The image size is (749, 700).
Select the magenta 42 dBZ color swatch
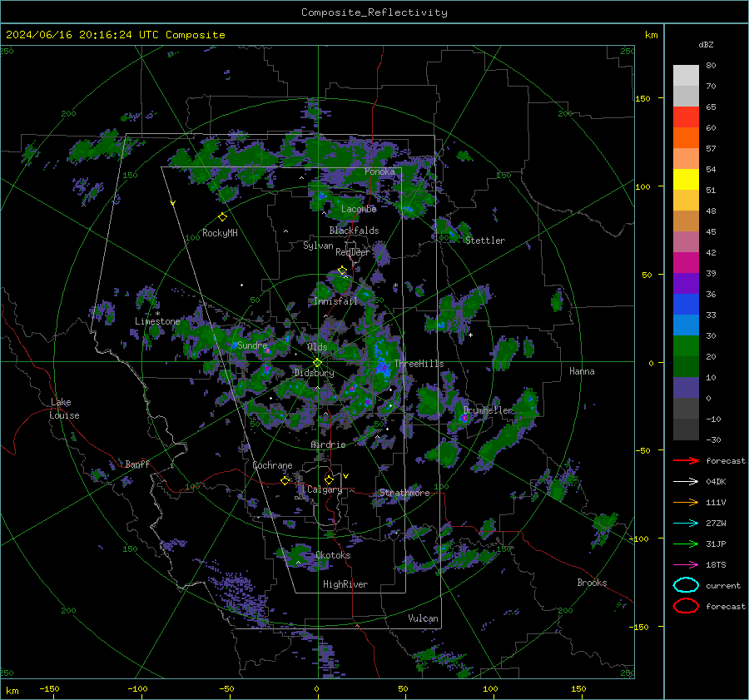coord(686,263)
